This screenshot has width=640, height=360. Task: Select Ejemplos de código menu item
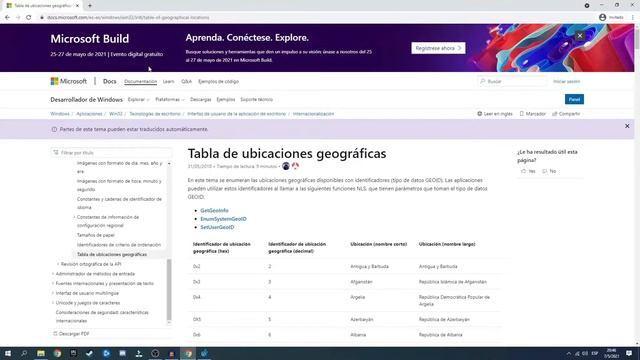[x=218, y=81]
